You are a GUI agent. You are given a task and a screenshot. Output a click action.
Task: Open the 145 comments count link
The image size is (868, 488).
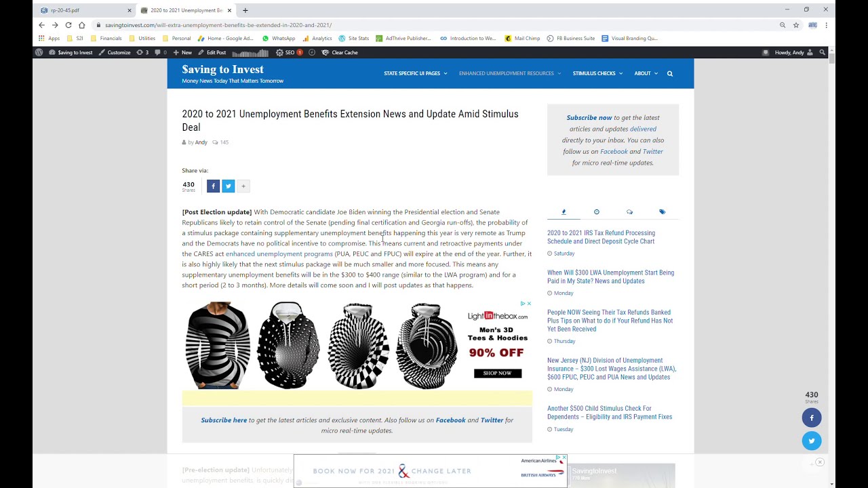click(x=220, y=142)
